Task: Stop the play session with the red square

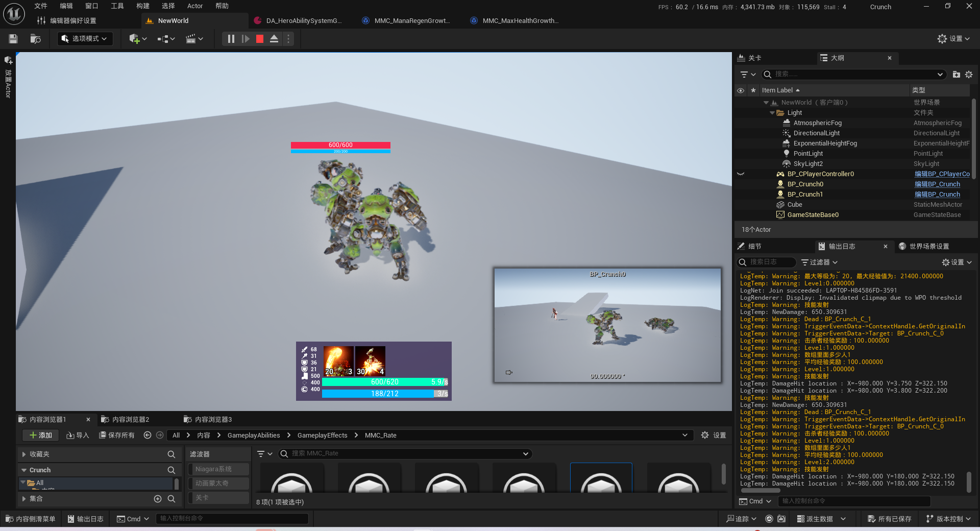Action: pos(260,39)
